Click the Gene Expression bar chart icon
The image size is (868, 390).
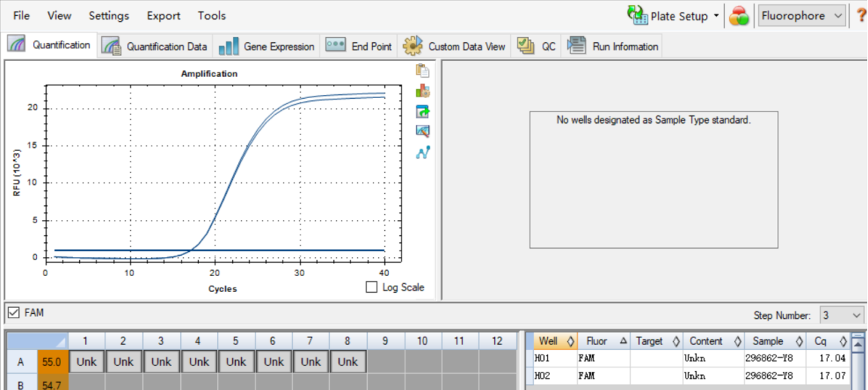pos(228,47)
